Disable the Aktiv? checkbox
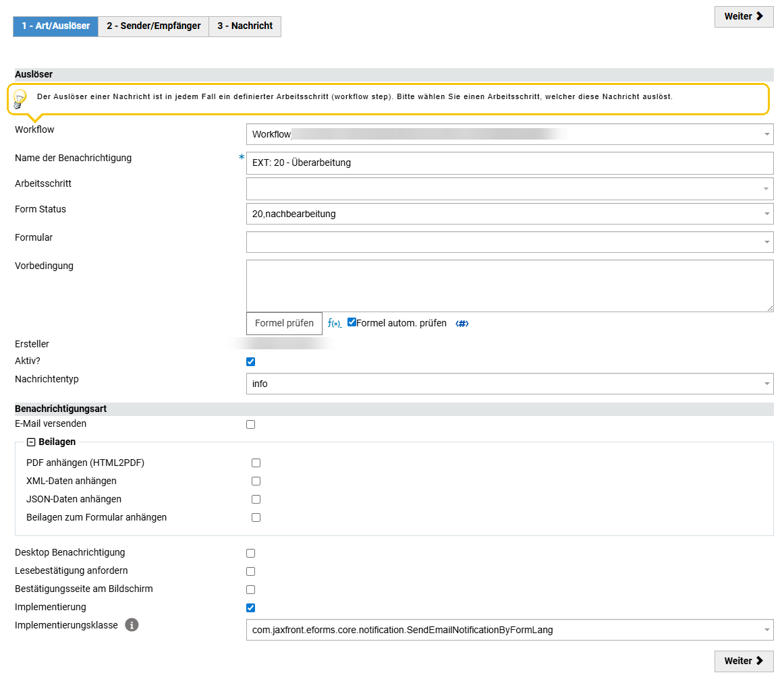 251,361
